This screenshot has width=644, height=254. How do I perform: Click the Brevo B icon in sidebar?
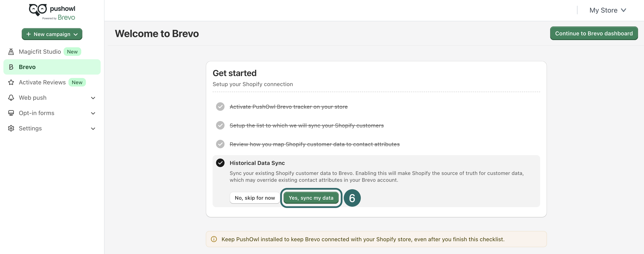pos(11,67)
